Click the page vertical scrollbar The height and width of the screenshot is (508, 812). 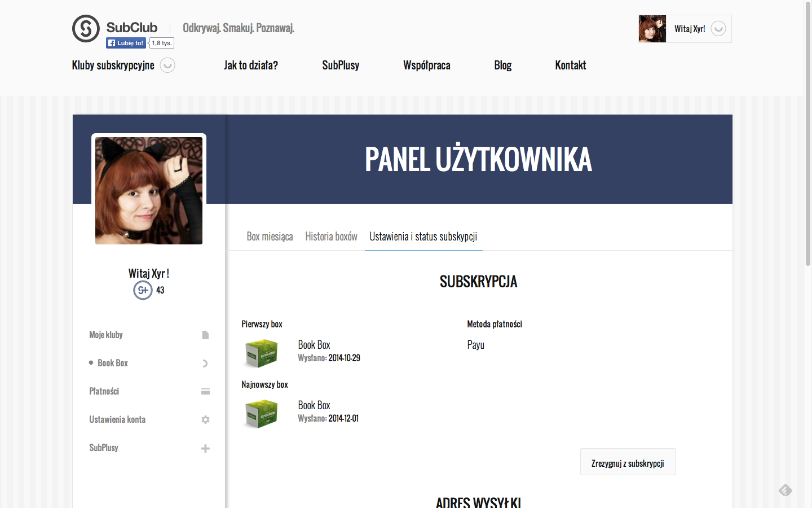pos(808,134)
